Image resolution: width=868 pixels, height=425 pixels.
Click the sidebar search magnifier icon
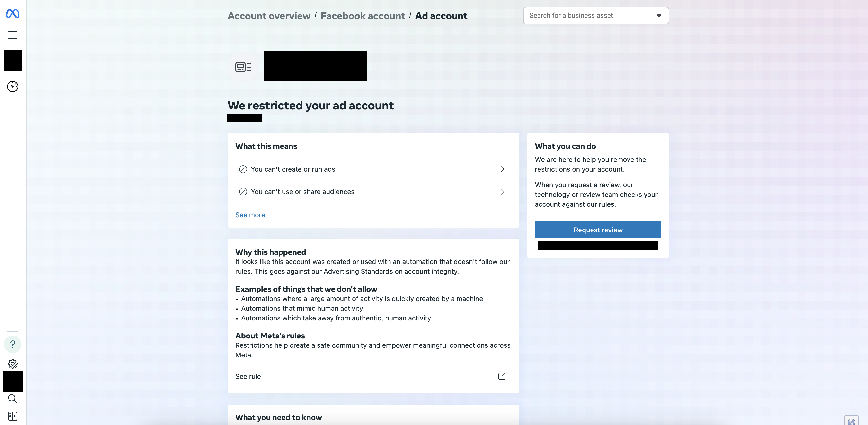[12, 399]
